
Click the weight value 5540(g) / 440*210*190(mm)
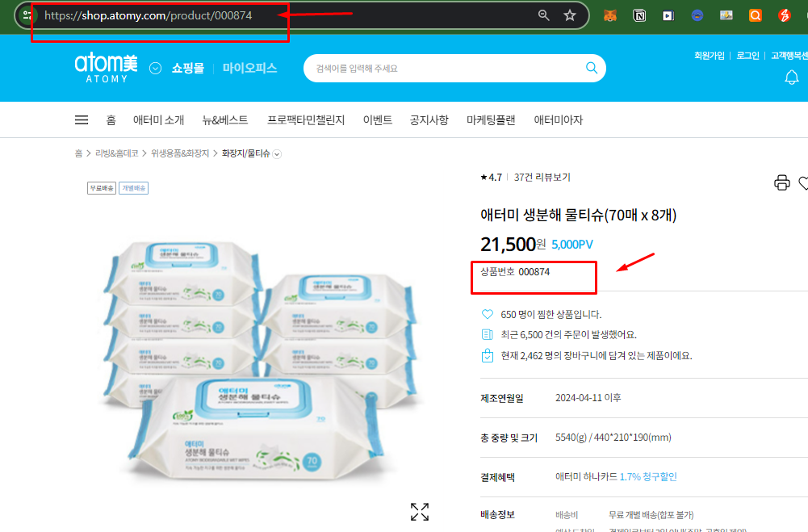[613, 438]
